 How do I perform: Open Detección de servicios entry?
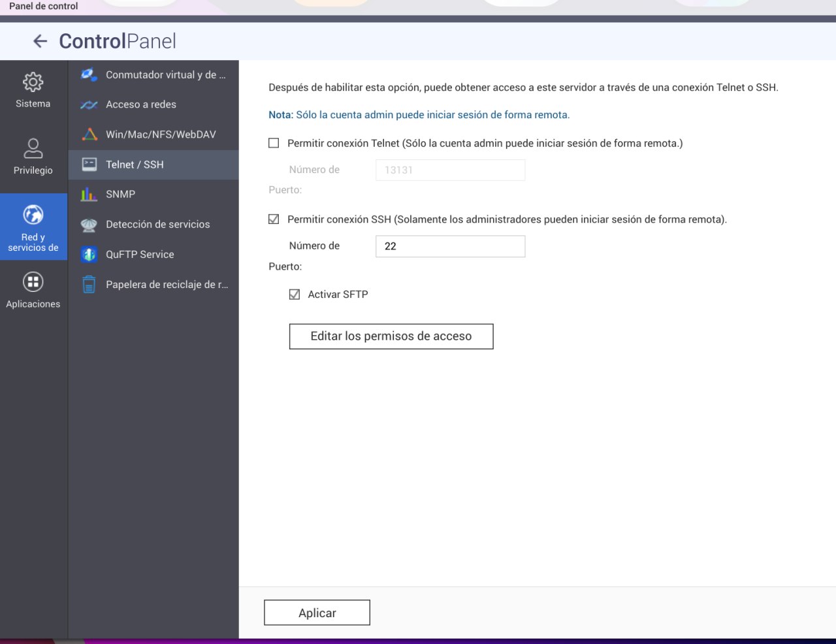click(153, 224)
